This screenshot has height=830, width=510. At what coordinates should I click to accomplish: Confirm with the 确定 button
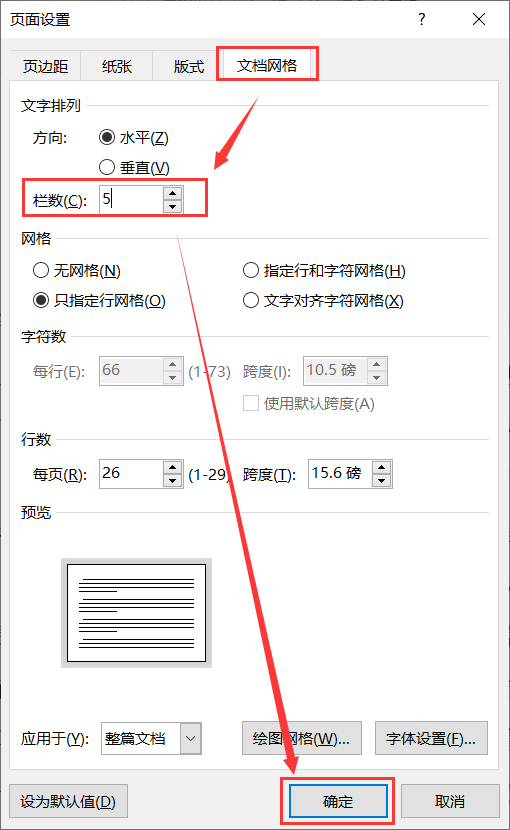pos(338,801)
